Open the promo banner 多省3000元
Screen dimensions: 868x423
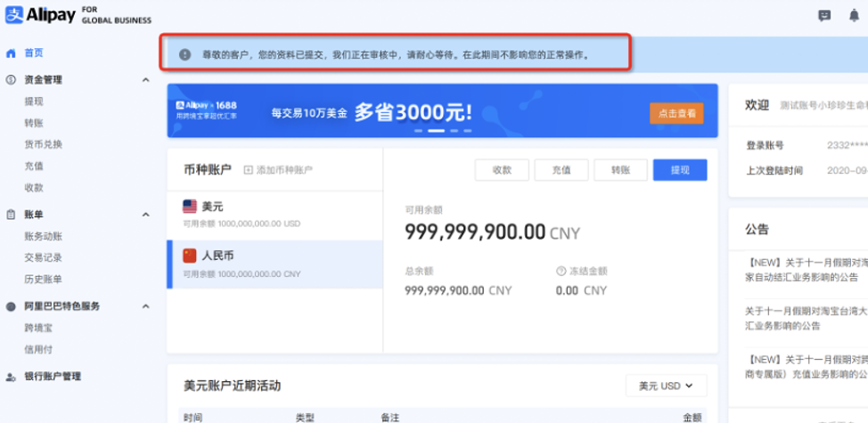442,110
